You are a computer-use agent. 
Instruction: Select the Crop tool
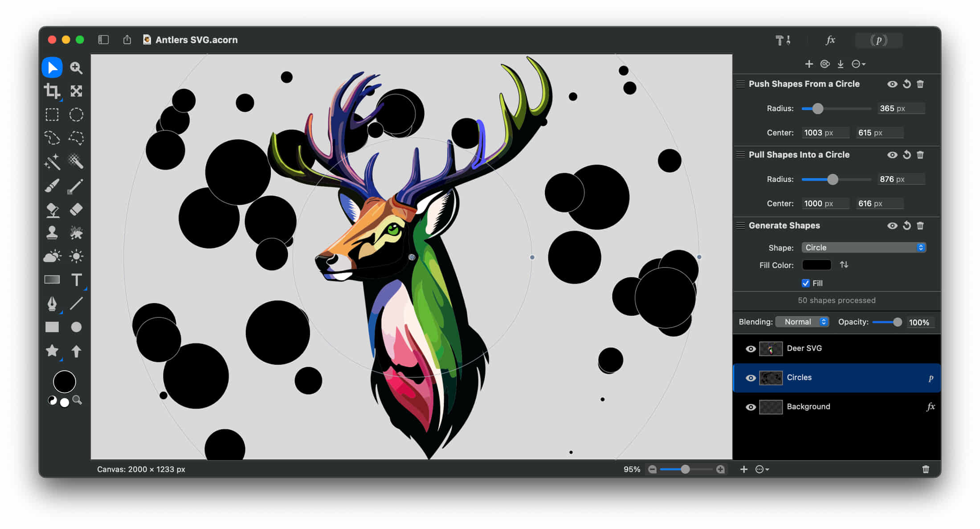[52, 91]
